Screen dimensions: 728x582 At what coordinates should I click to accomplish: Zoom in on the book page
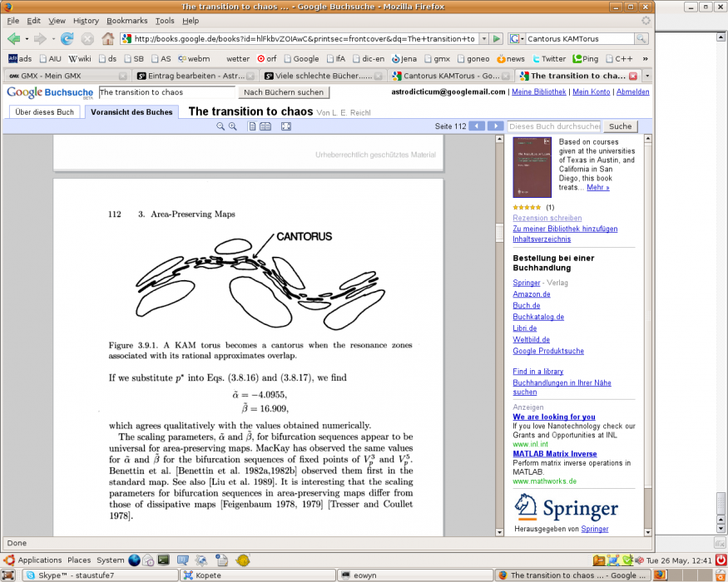[x=233, y=126]
